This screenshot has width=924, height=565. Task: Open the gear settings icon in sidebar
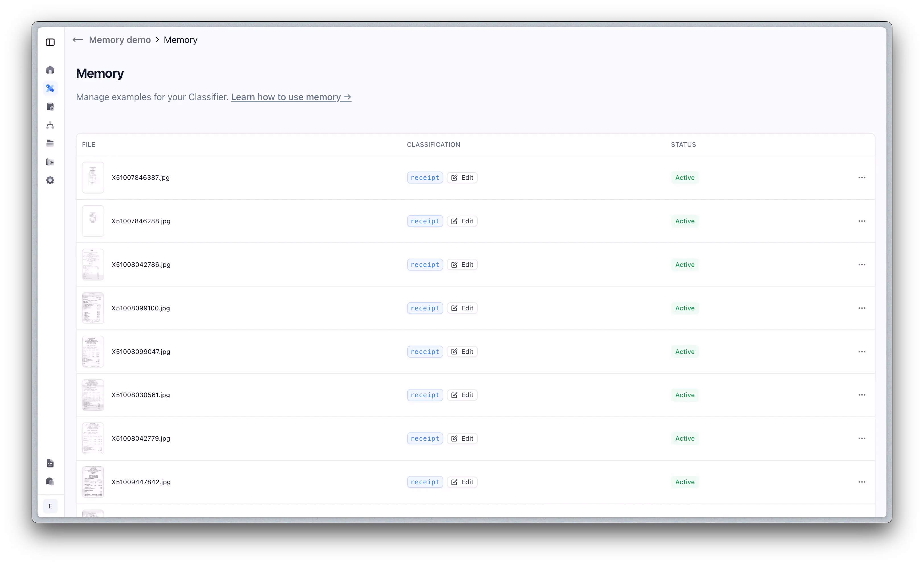coord(50,180)
